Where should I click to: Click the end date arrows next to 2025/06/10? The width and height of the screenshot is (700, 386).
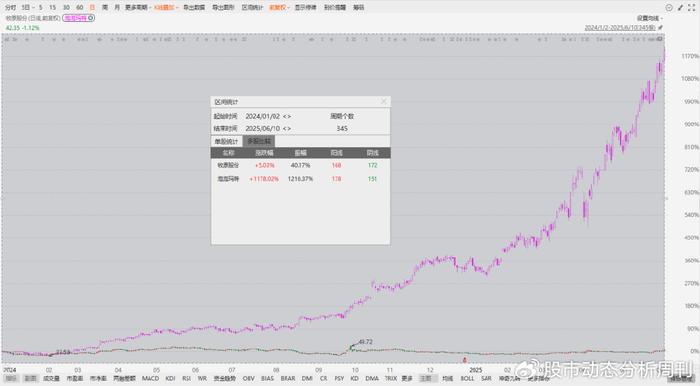click(287, 129)
